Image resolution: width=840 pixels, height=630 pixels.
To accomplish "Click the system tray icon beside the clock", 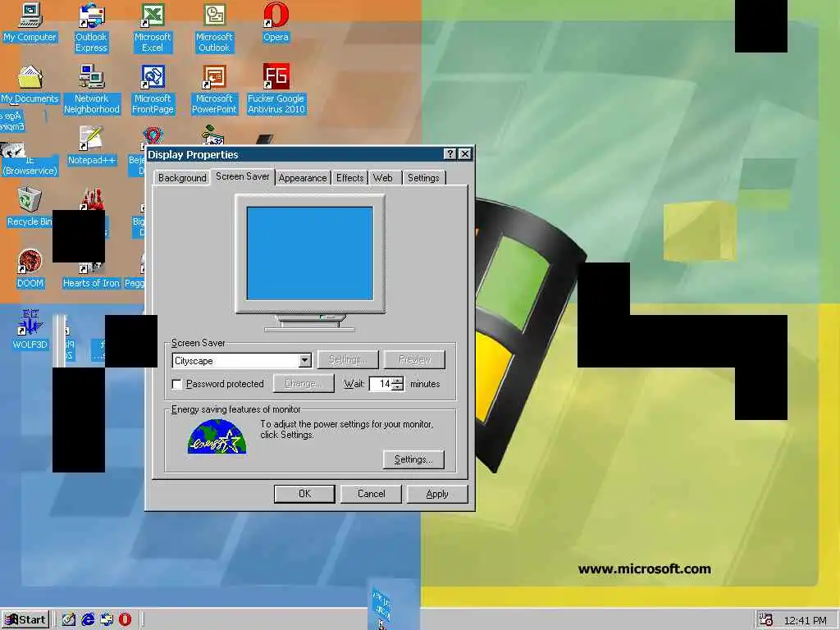I will pos(766,620).
